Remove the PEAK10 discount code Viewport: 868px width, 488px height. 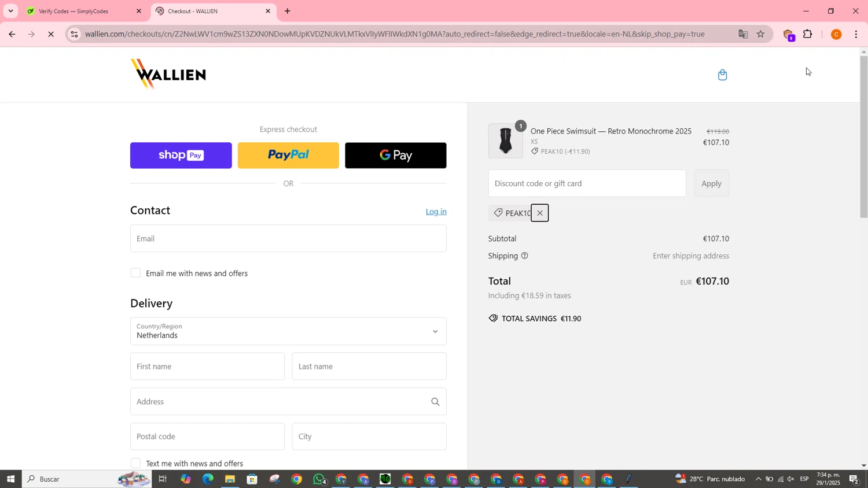click(x=539, y=213)
